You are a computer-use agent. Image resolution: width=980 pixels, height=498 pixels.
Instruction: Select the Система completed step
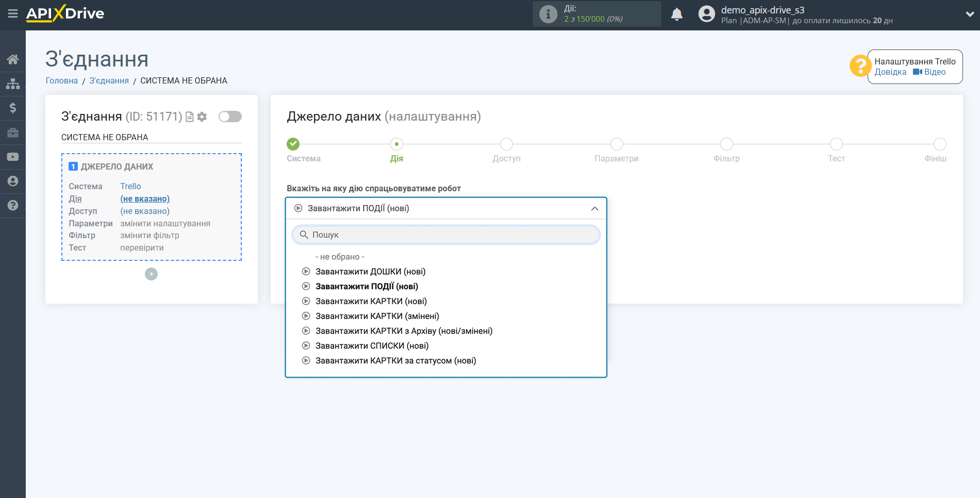(x=293, y=144)
